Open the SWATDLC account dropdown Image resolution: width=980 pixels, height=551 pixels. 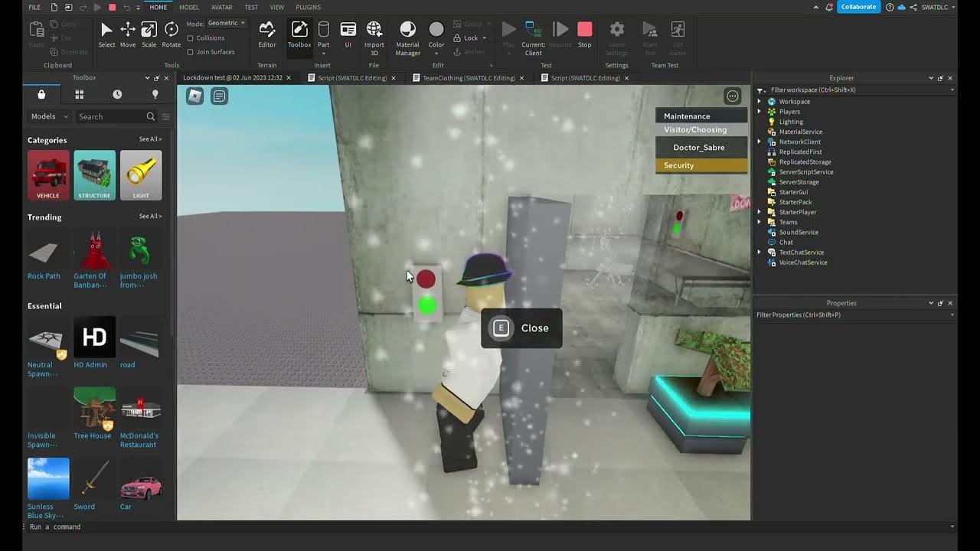coord(938,7)
